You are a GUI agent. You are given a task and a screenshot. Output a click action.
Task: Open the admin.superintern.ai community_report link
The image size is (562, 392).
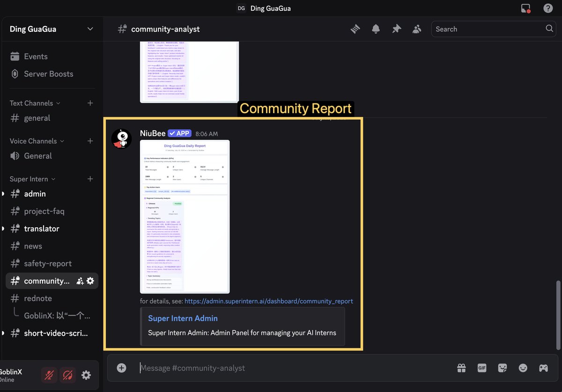point(269,301)
